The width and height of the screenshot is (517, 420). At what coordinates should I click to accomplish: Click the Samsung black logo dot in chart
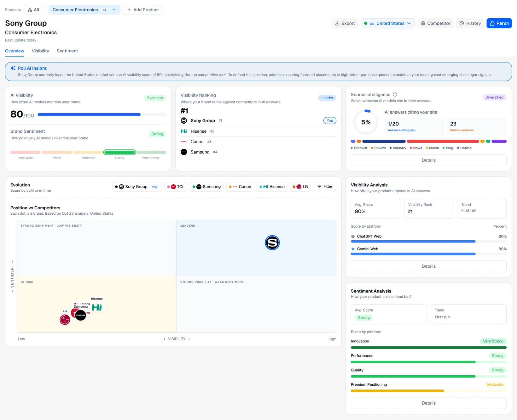[81, 315]
